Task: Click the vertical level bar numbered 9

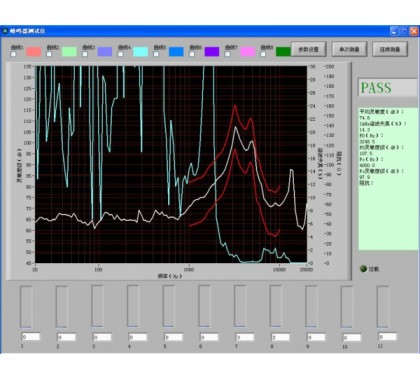Action: [x=311, y=307]
